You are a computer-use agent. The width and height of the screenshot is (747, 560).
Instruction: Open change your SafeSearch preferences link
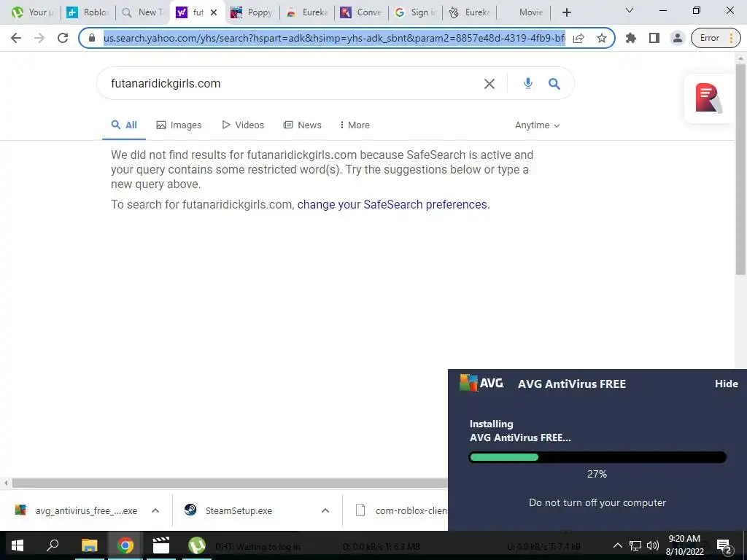tap(392, 205)
